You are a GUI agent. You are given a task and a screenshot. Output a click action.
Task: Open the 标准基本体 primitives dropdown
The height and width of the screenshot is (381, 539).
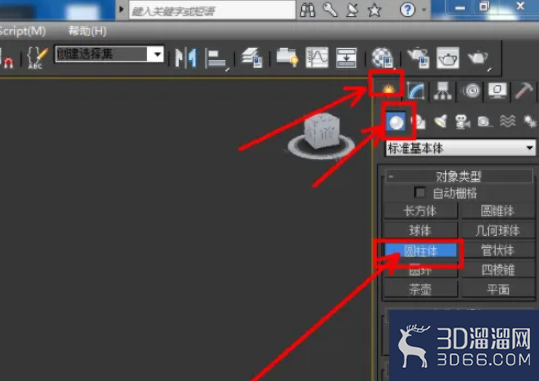coord(461,148)
